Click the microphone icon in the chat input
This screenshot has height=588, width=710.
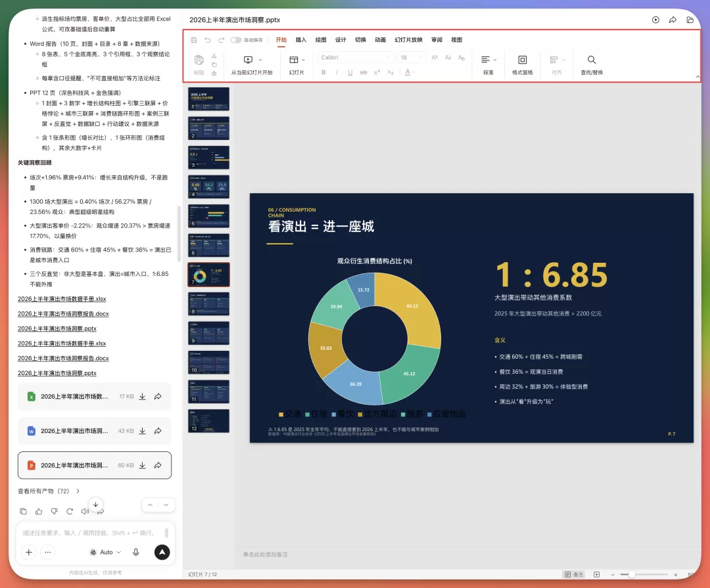click(136, 553)
